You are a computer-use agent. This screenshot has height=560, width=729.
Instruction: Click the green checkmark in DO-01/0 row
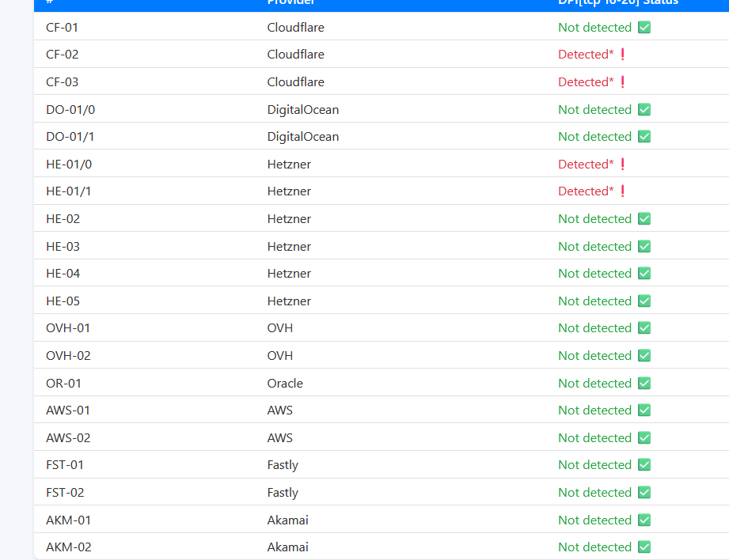point(644,110)
